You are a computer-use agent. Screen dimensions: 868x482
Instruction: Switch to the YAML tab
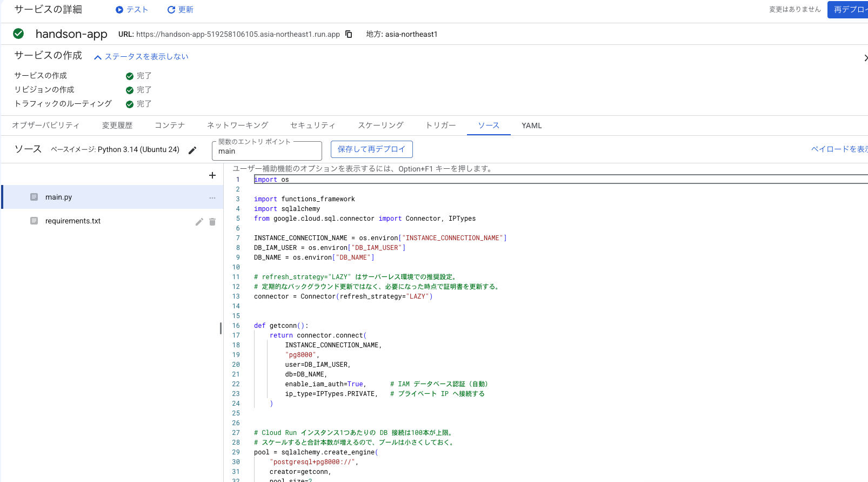pos(532,125)
